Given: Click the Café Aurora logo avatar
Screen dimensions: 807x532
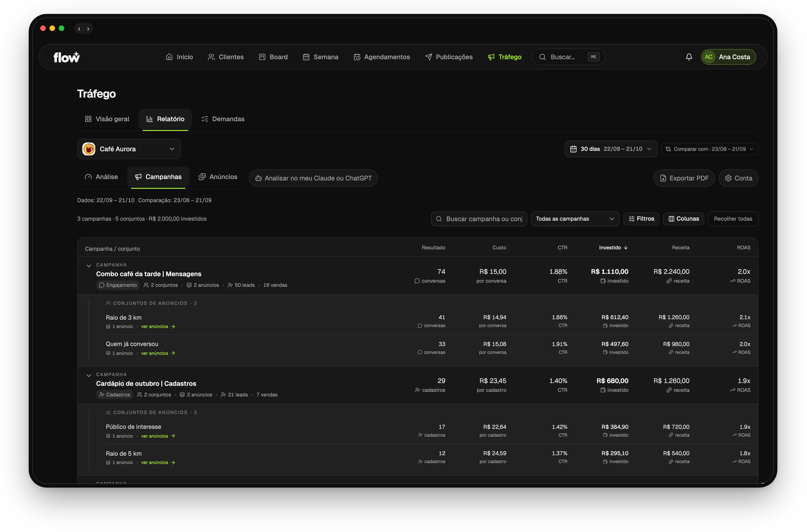Looking at the screenshot, I should (x=89, y=149).
